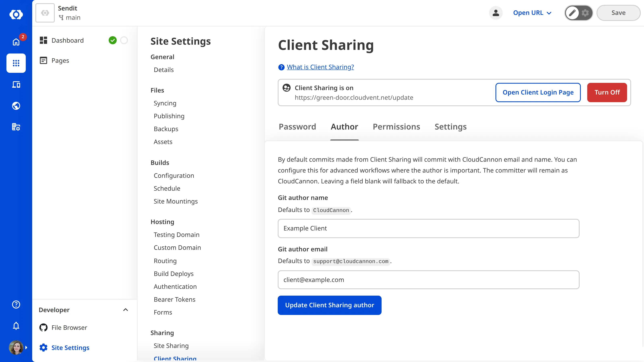Open the What is Client Sharing? link
This screenshot has width=644, height=362.
tap(320, 67)
